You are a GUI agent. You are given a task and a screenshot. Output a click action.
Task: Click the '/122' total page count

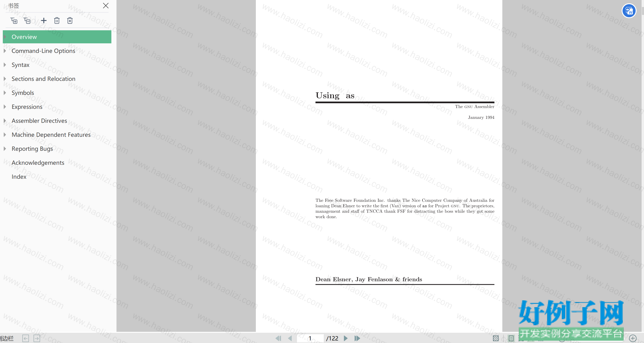click(332, 338)
